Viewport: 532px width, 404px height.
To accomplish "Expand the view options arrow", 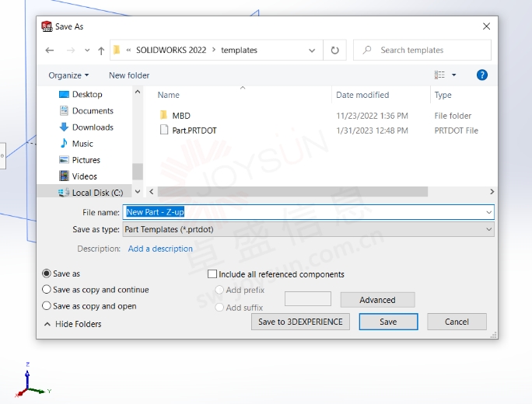I will (454, 75).
